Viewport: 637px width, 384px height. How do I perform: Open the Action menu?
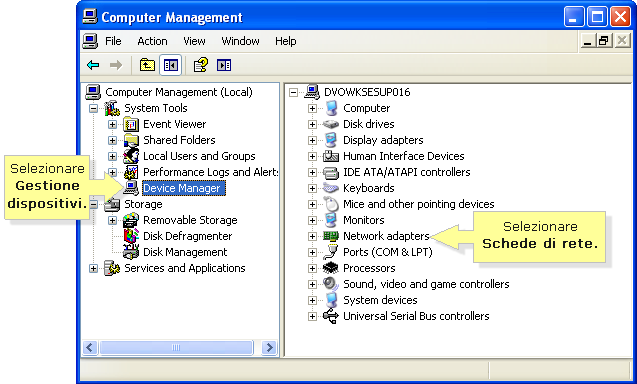click(152, 41)
